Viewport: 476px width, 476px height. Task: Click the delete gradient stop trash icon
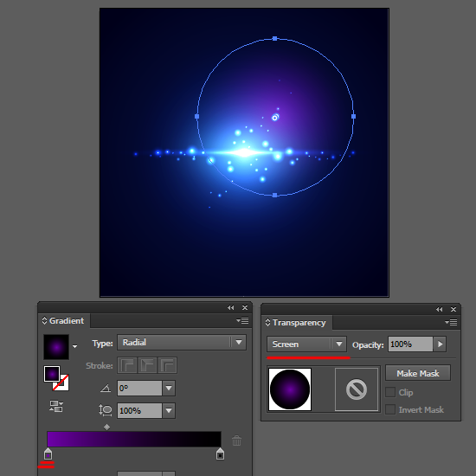point(236,441)
